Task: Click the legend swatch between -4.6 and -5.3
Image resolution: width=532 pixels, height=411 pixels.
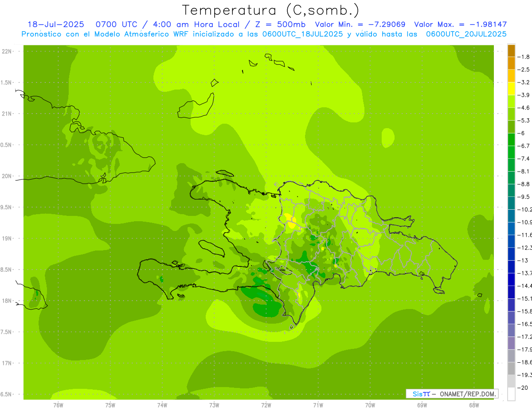Action: click(511, 114)
